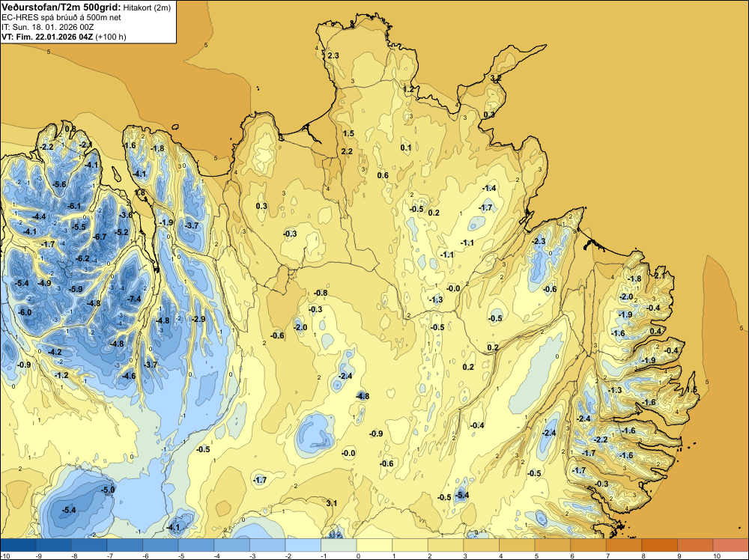
Task: Click the -4.9 temperature value on map
Action: click(44, 283)
